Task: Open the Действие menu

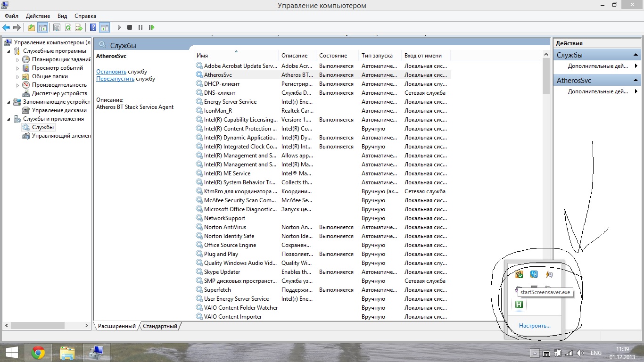Action: point(37,16)
